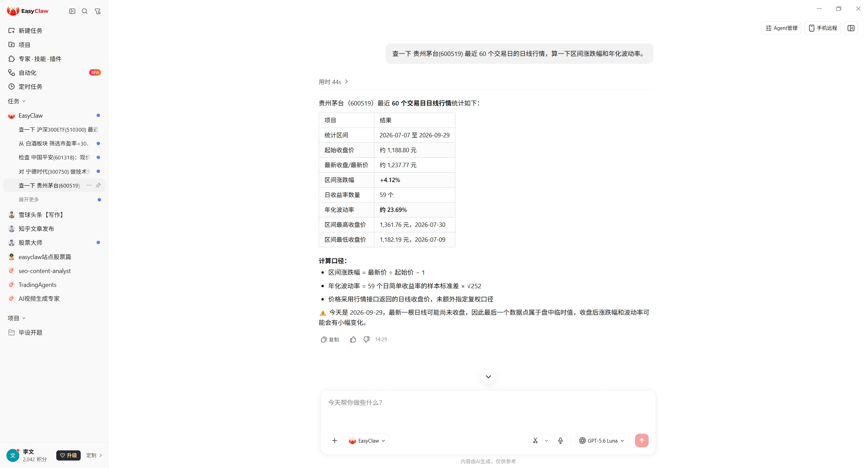The width and height of the screenshot is (868, 468).
Task: Focus the 今天帮你做些什么 input field
Action: pos(488,410)
